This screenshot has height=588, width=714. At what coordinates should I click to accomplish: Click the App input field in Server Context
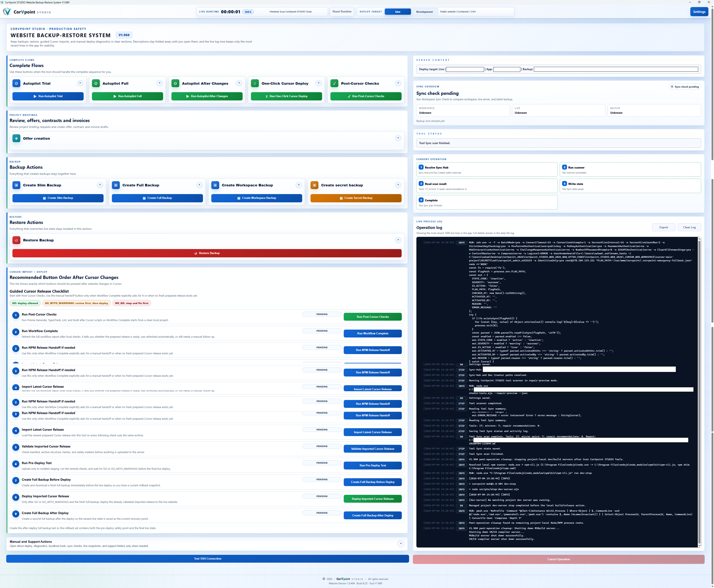[x=507, y=70]
